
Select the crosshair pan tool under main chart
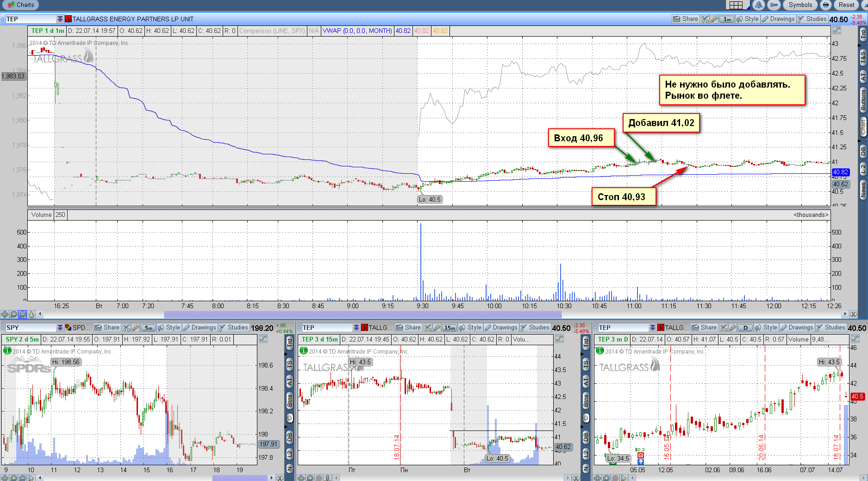click(5, 314)
